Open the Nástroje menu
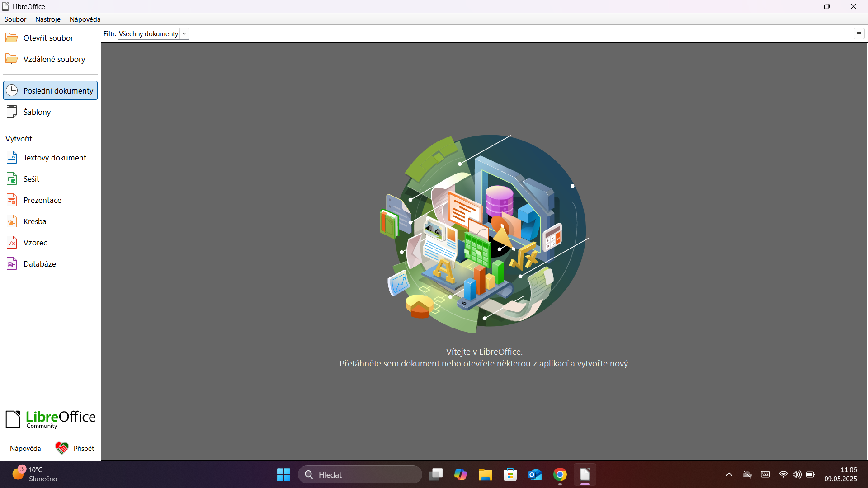 (x=47, y=19)
